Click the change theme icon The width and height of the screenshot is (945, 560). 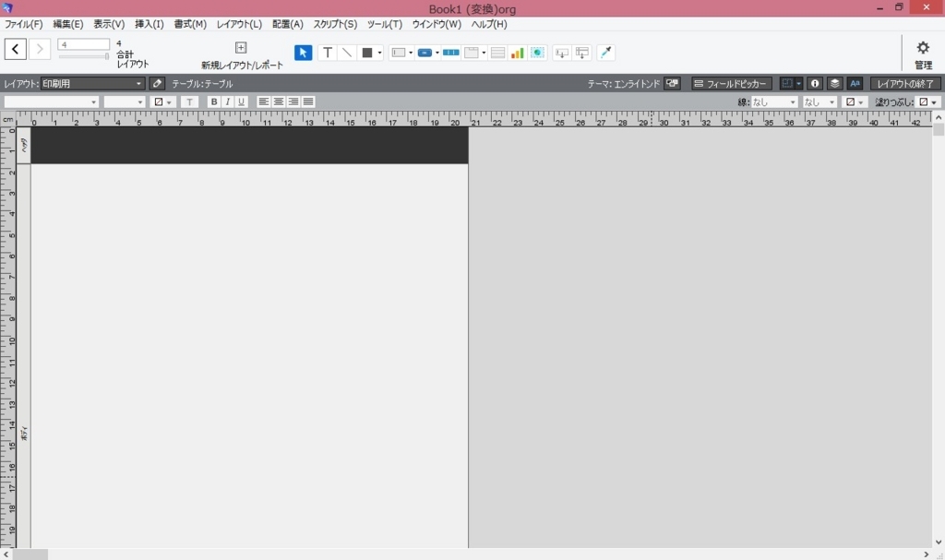coord(672,84)
